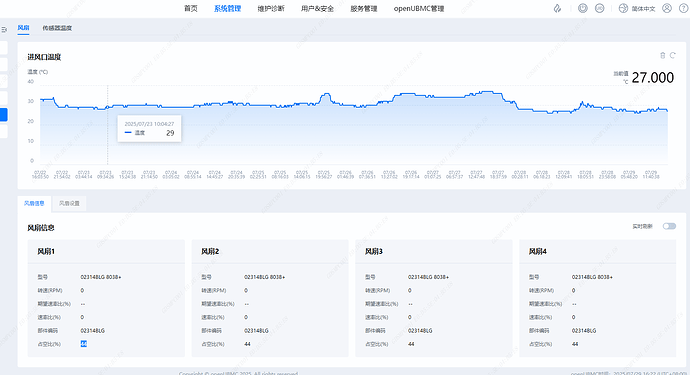Click the 温度 (°C) axis label
Image resolution: width=690 pixels, height=375 pixels.
(x=37, y=72)
